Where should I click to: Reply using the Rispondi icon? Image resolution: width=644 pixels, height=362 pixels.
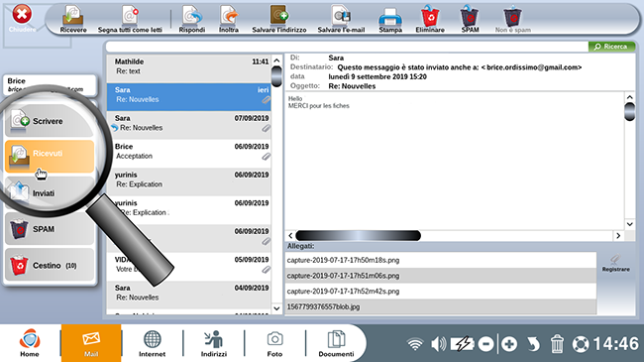(x=192, y=19)
